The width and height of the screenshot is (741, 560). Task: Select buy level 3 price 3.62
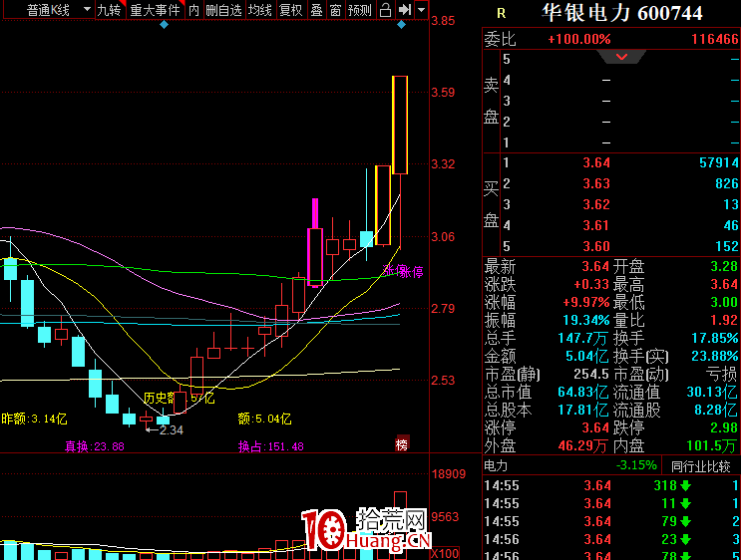tap(596, 204)
